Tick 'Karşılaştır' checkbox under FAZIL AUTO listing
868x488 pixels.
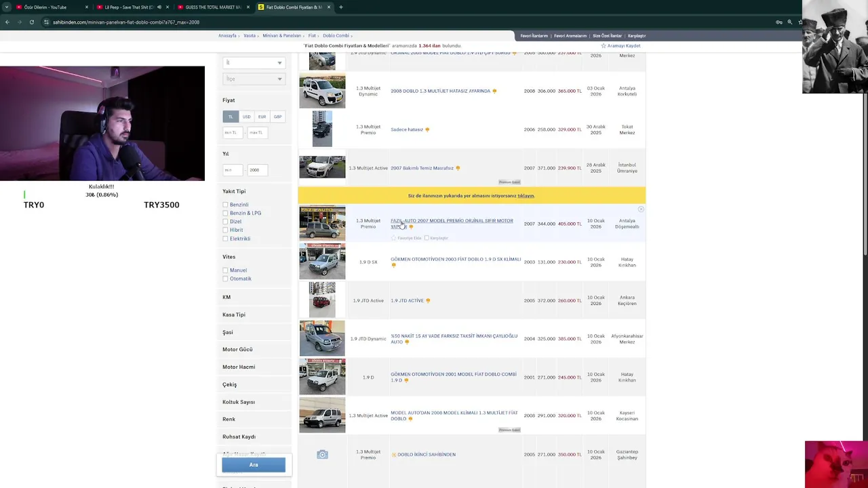click(x=427, y=238)
